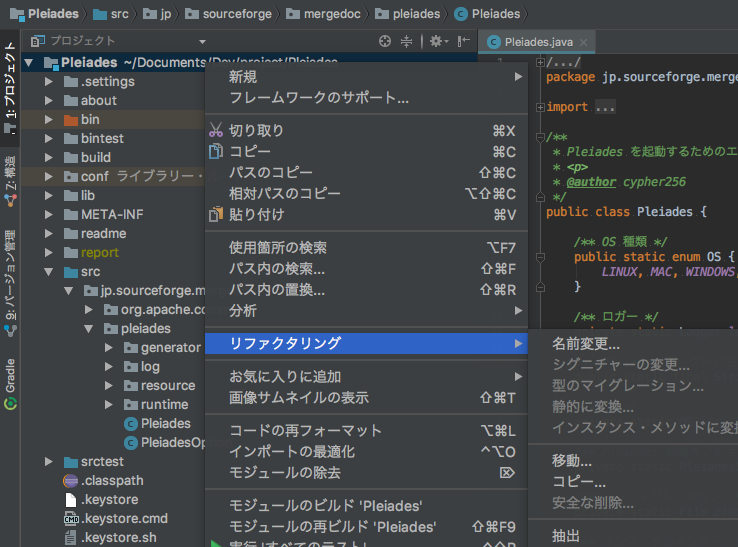Open the project panel gear settings
The image size is (738, 547).
tap(438, 41)
